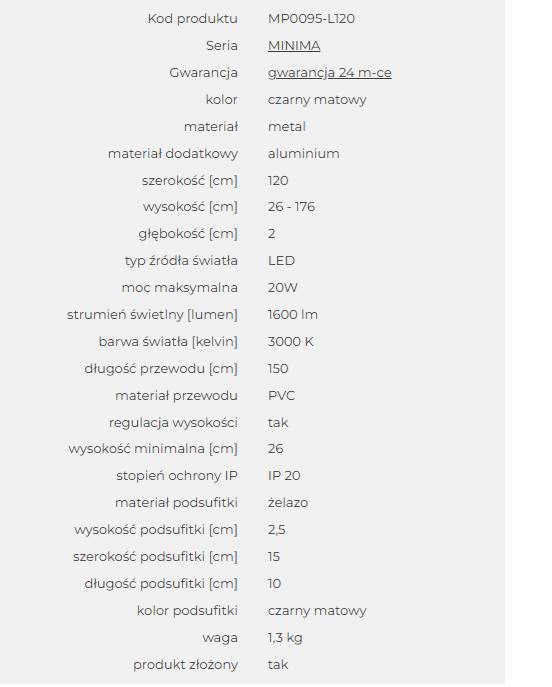Click the height range 26 - 176
552x687 pixels.
pyautogui.click(x=291, y=207)
